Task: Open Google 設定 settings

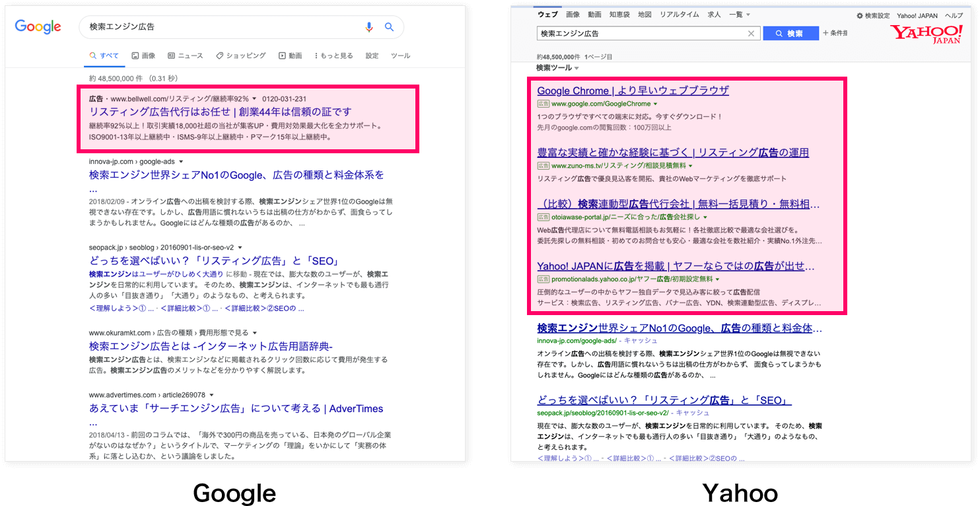Action: click(372, 55)
